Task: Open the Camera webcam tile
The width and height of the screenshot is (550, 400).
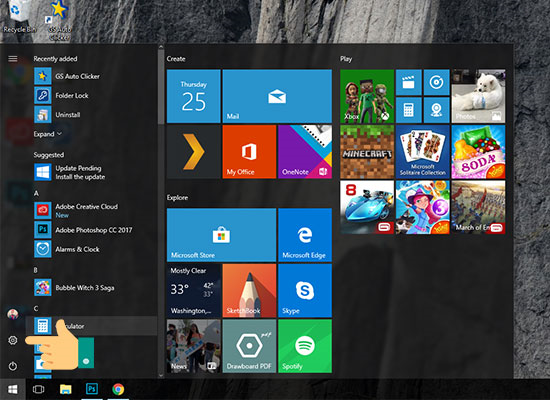Action: click(436, 110)
